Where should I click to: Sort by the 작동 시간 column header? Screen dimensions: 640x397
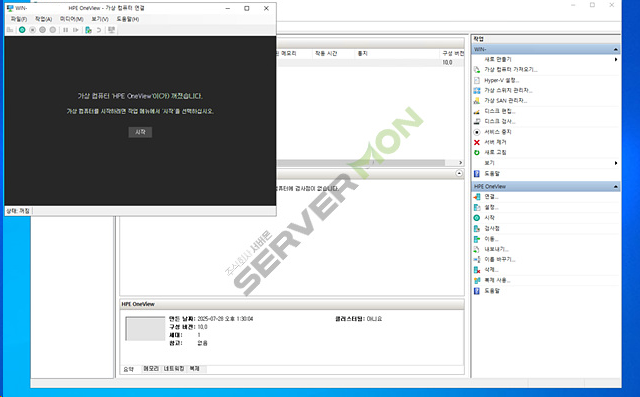coord(333,53)
